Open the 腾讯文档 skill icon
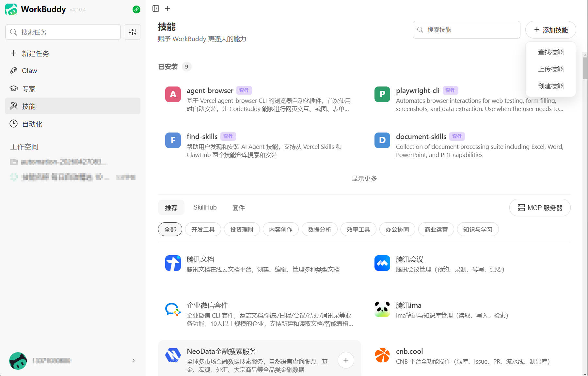This screenshot has width=588, height=376. [173, 263]
